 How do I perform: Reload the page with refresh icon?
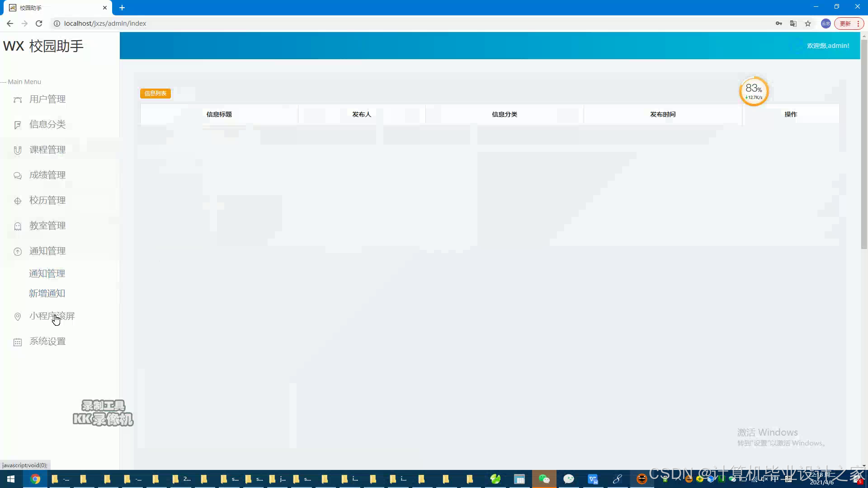click(39, 23)
